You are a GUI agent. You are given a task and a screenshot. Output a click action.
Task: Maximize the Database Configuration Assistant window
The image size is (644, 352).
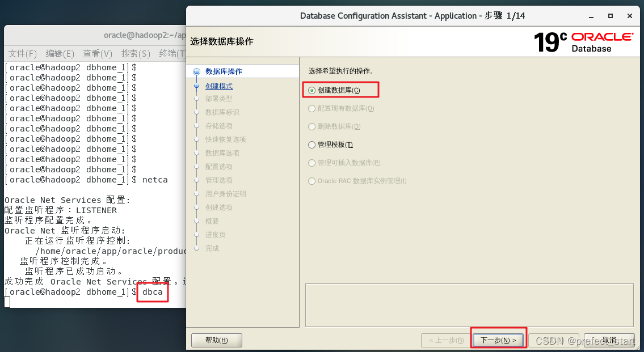pos(611,16)
